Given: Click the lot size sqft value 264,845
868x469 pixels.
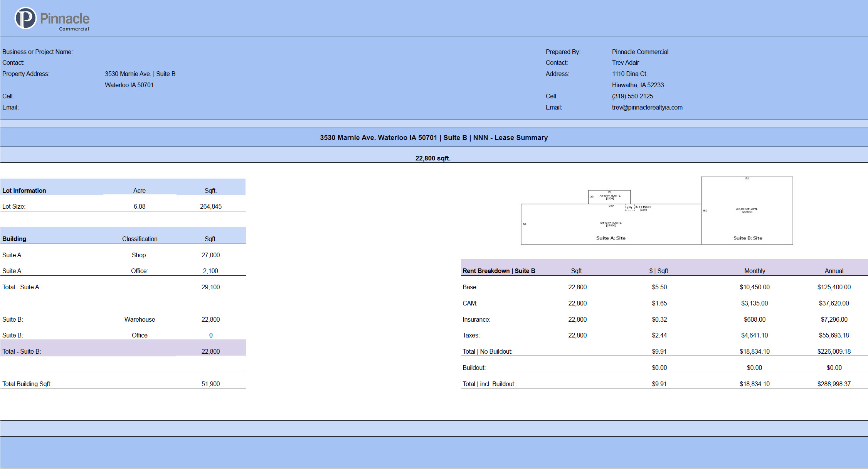Looking at the screenshot, I should click(211, 206).
